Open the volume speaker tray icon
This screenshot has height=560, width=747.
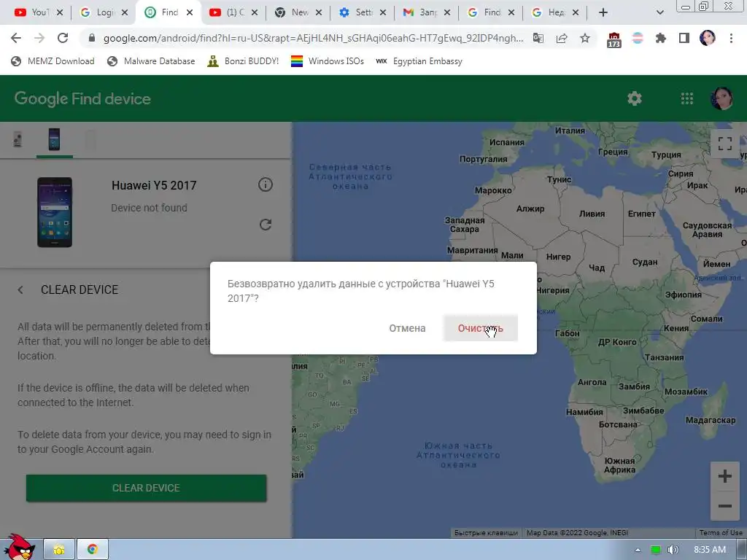pyautogui.click(x=673, y=550)
